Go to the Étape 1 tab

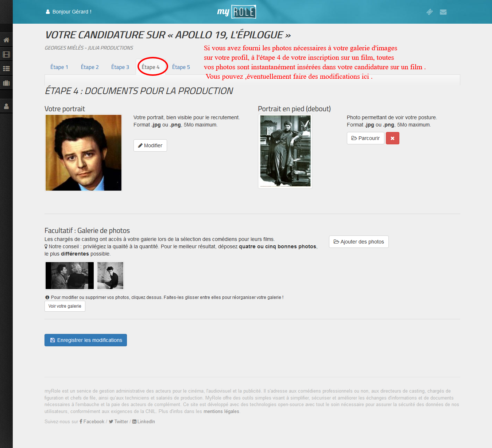[59, 67]
